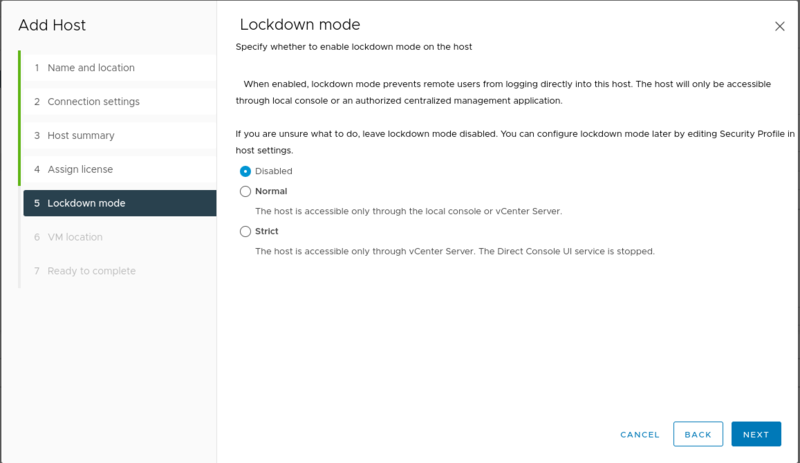The width and height of the screenshot is (800, 463).
Task: Click the VM location step
Action: (75, 237)
